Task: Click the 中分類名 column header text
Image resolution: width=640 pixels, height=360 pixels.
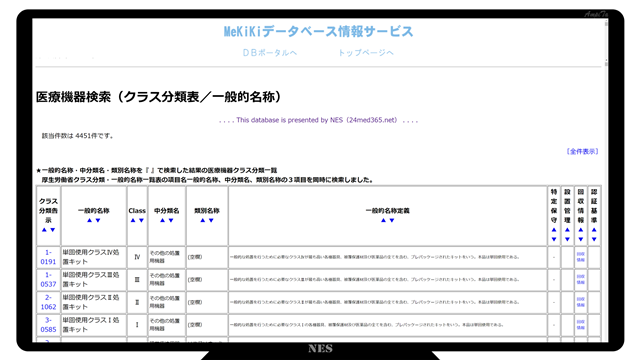Action: (167, 211)
